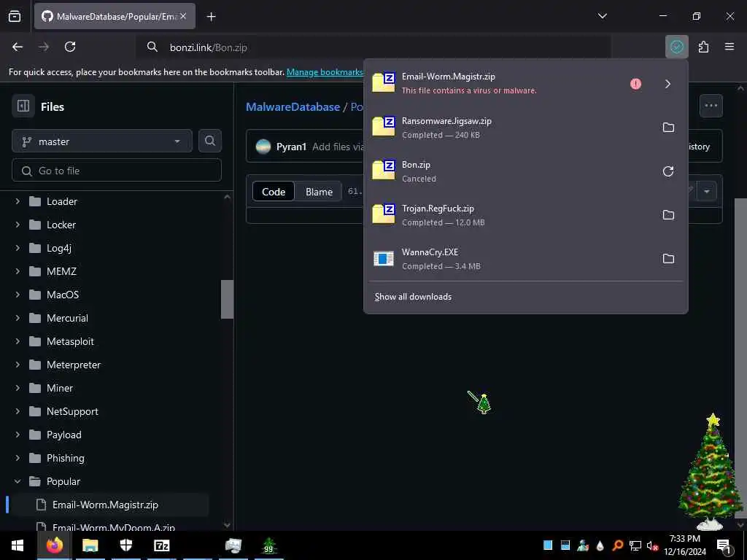
Task: Open the three-dots more options button
Action: pos(711,106)
